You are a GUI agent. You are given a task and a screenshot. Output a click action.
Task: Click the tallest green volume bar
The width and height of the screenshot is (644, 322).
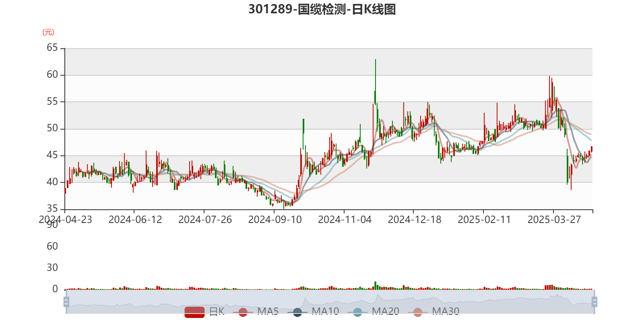376,285
